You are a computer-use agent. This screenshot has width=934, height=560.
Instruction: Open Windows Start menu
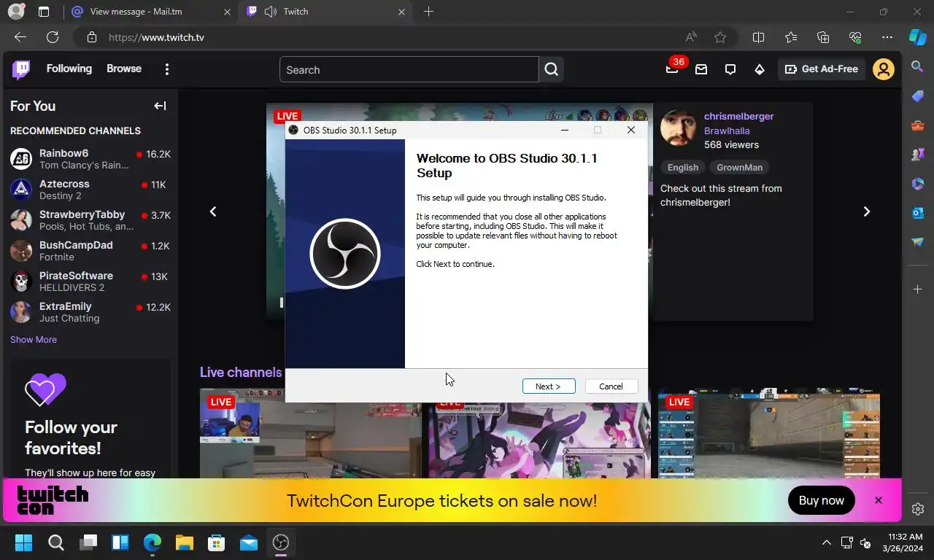(x=23, y=542)
